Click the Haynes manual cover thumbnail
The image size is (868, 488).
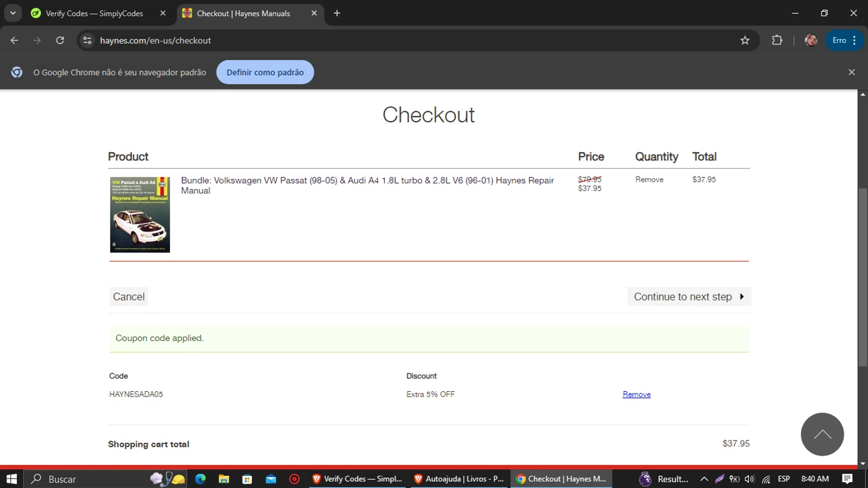coord(140,215)
